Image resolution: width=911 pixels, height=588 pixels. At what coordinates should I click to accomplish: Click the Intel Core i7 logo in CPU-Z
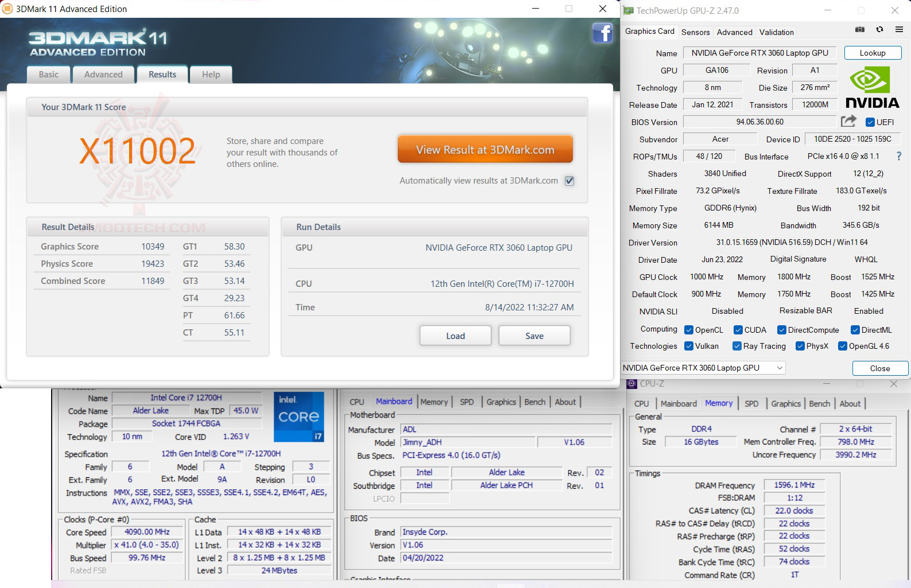tap(299, 416)
